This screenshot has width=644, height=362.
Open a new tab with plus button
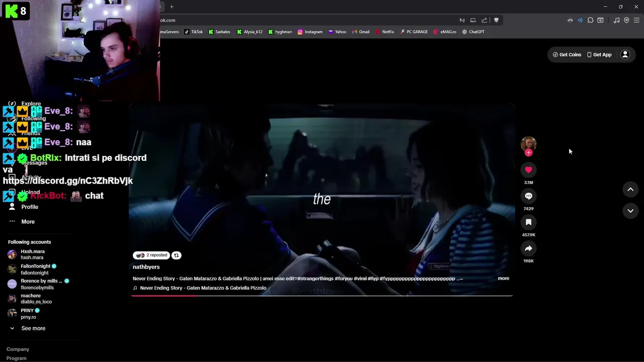click(172, 7)
